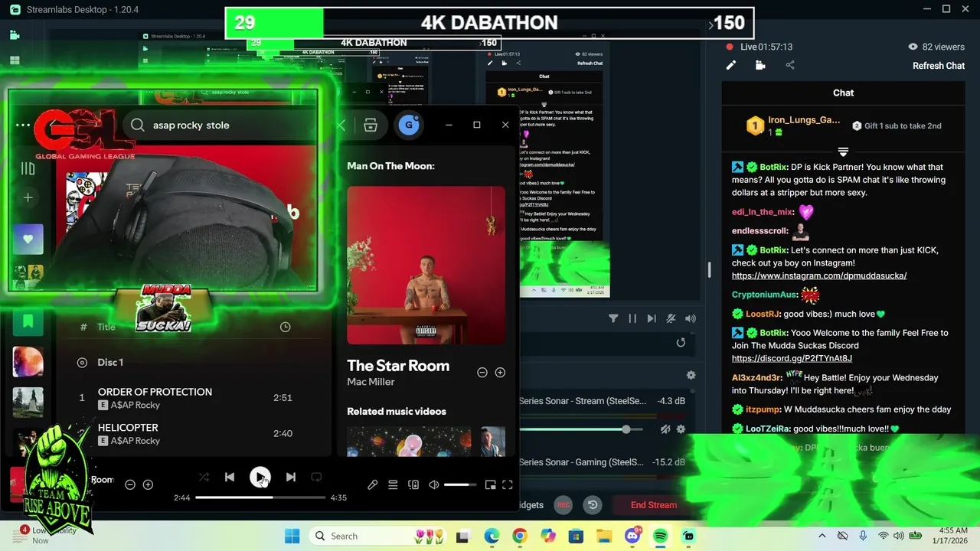The image size is (980, 551).
Task: Click the plus create icon in Spotify sidebar
Action: [x=28, y=197]
